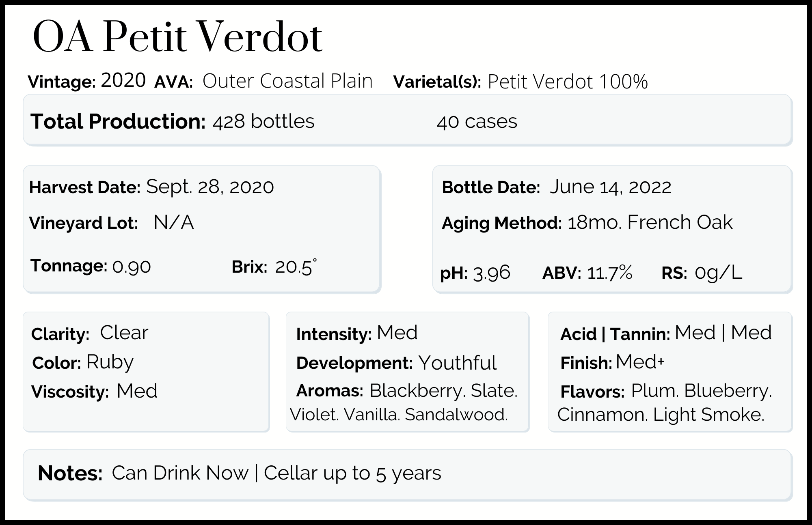Click the Tonnage 0.90 value
This screenshot has width=812, height=525.
(x=132, y=267)
